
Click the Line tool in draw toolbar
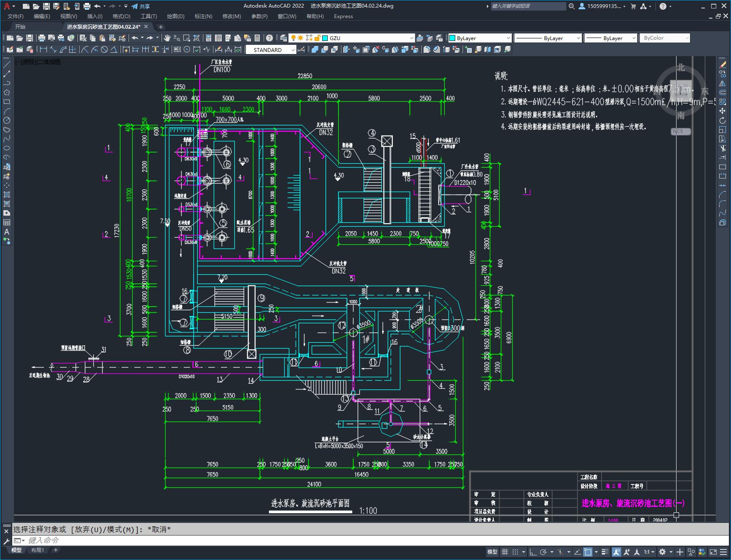point(7,65)
